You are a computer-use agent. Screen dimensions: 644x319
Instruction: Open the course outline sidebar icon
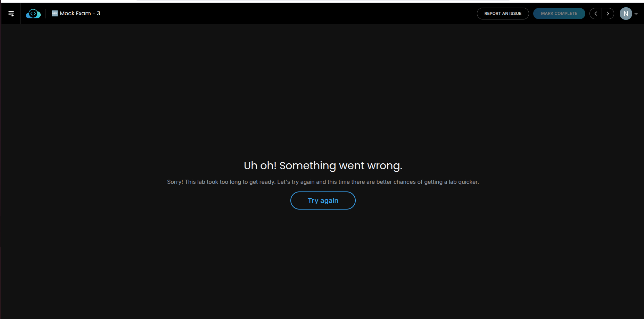tap(11, 14)
